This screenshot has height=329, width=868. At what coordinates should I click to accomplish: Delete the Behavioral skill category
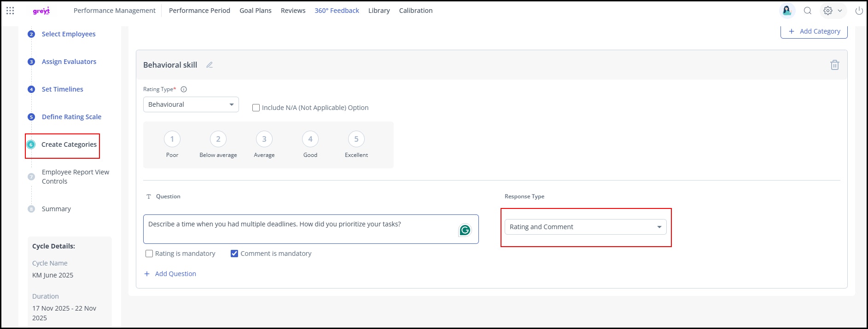tap(834, 65)
